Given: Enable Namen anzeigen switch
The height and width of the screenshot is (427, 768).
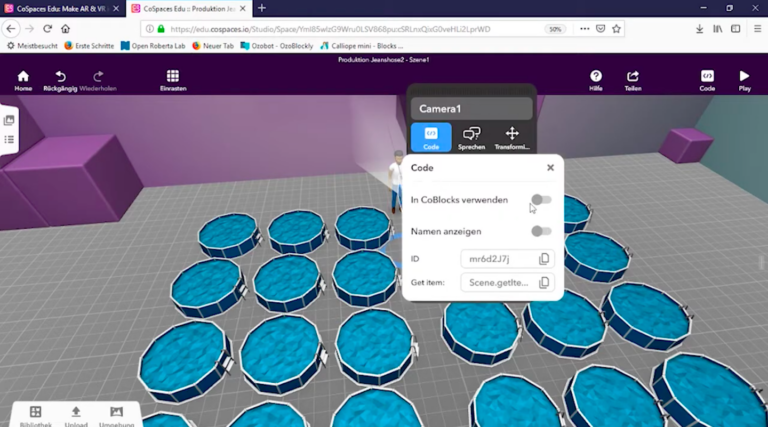Looking at the screenshot, I should point(541,231).
